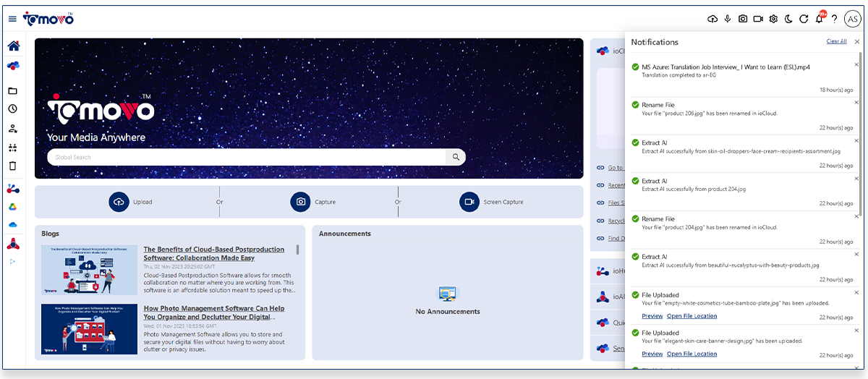Click the Photo Management blog thumbnail
This screenshot has height=379, width=868.
(89, 329)
